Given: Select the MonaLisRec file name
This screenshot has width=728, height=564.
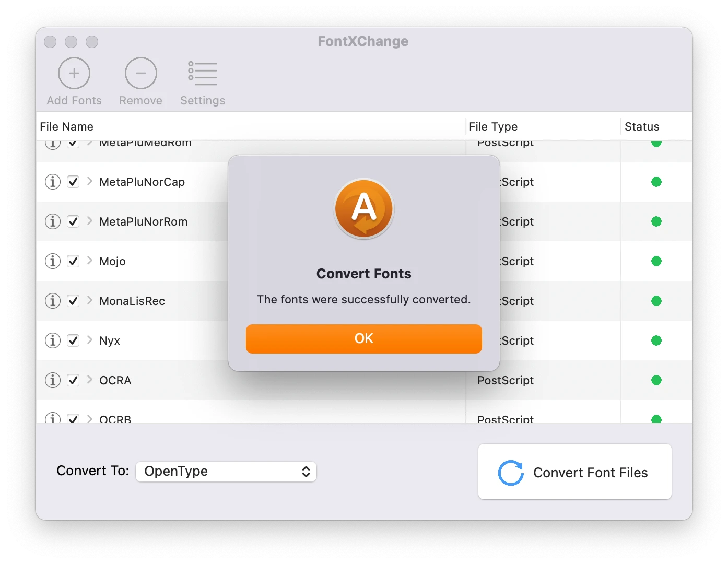Looking at the screenshot, I should (x=132, y=301).
